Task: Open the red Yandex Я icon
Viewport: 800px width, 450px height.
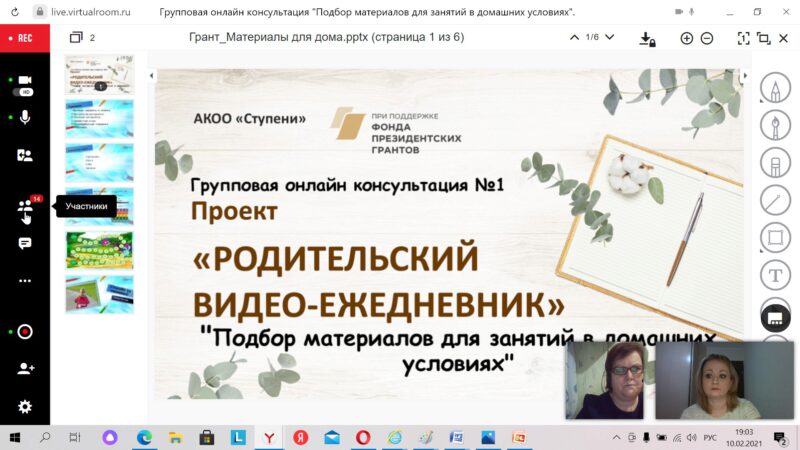Action: [301, 437]
